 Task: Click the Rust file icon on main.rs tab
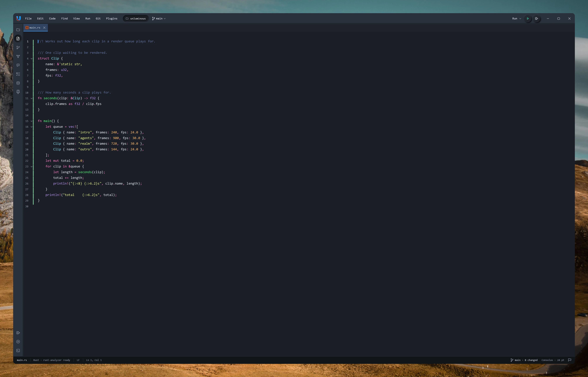(x=27, y=28)
